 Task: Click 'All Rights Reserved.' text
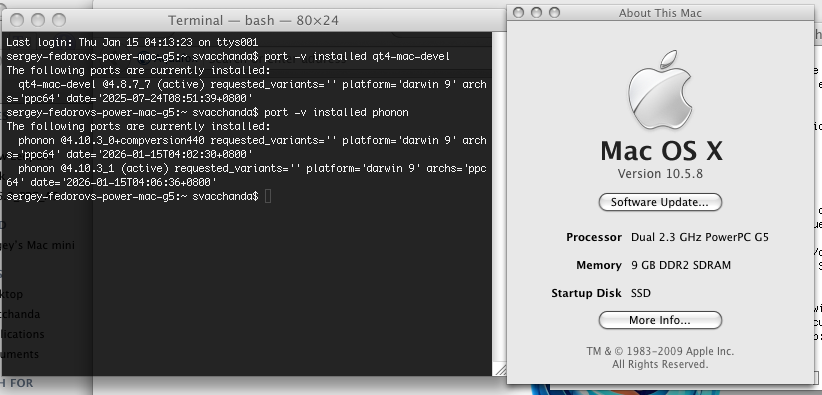pos(660,364)
